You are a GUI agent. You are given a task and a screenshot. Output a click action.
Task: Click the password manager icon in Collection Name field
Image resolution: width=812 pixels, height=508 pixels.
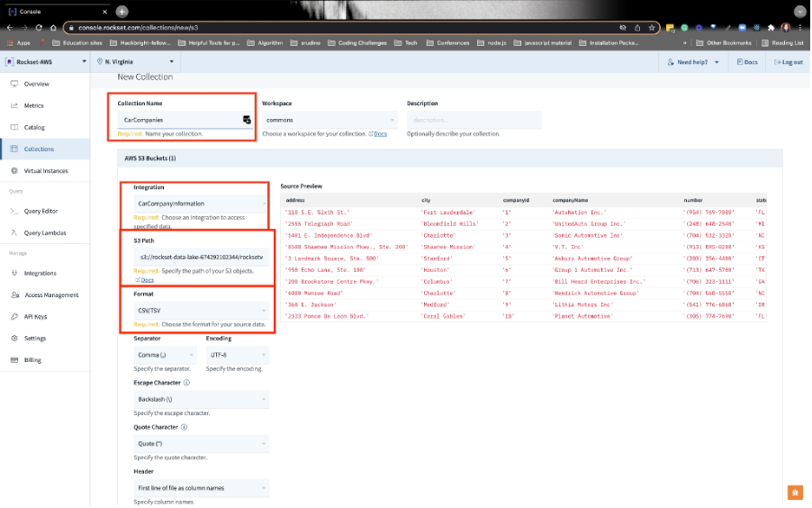click(247, 120)
